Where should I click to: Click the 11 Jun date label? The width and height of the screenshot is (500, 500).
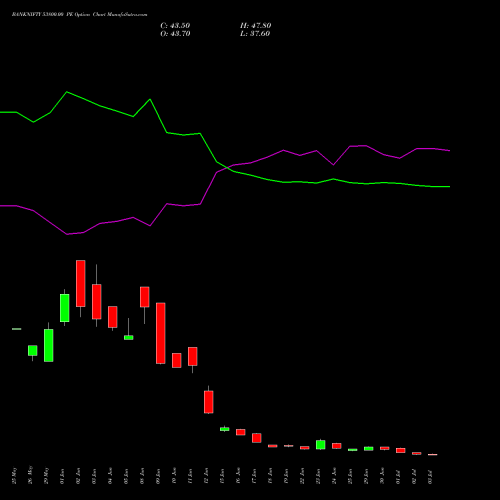tap(190, 476)
